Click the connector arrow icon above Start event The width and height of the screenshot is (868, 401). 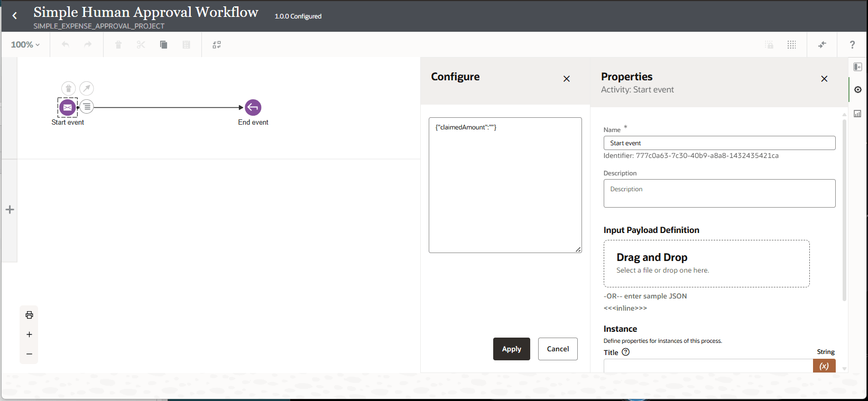(87, 88)
